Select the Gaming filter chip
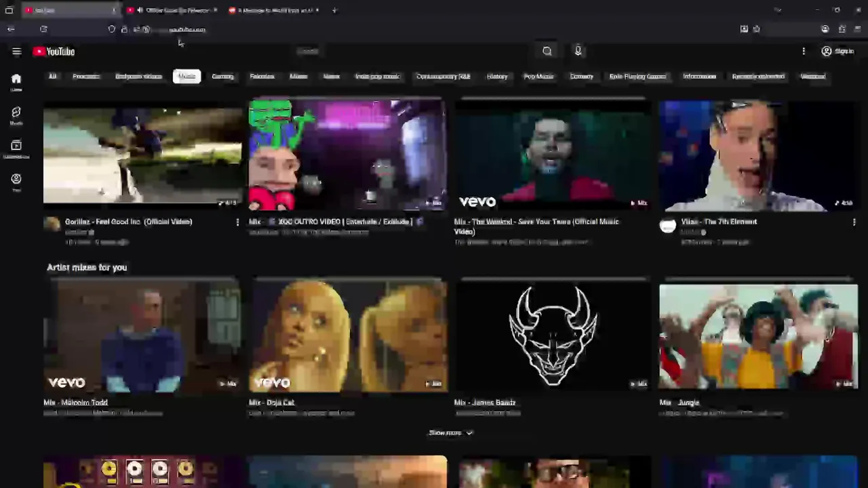Screen dimensions: 868x488 (x=222, y=77)
